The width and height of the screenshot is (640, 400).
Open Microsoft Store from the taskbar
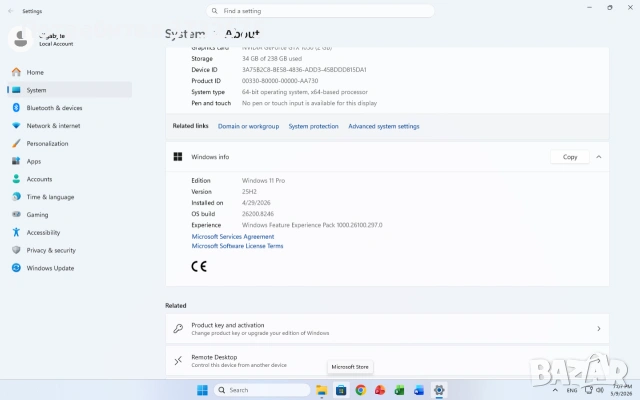tap(341, 390)
